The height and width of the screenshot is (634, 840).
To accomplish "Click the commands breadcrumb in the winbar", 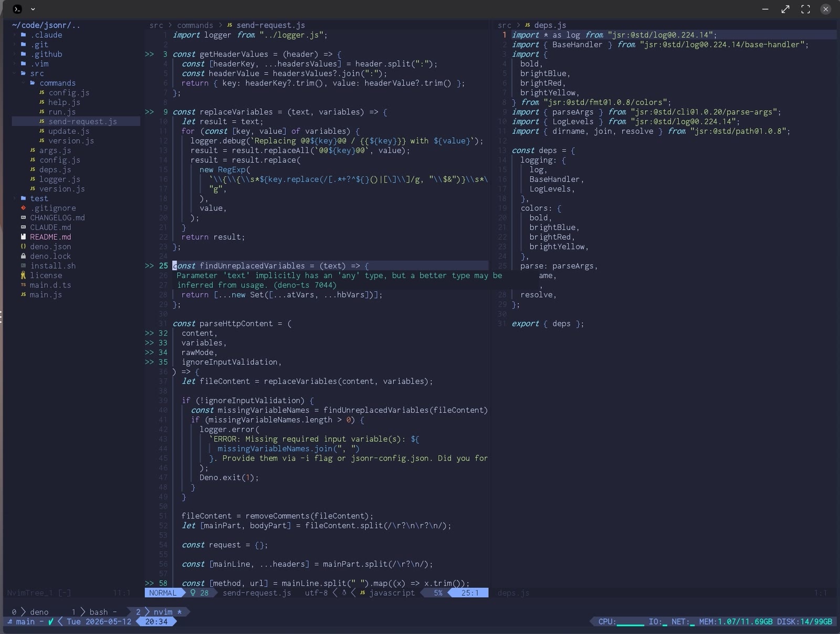I will [195, 25].
